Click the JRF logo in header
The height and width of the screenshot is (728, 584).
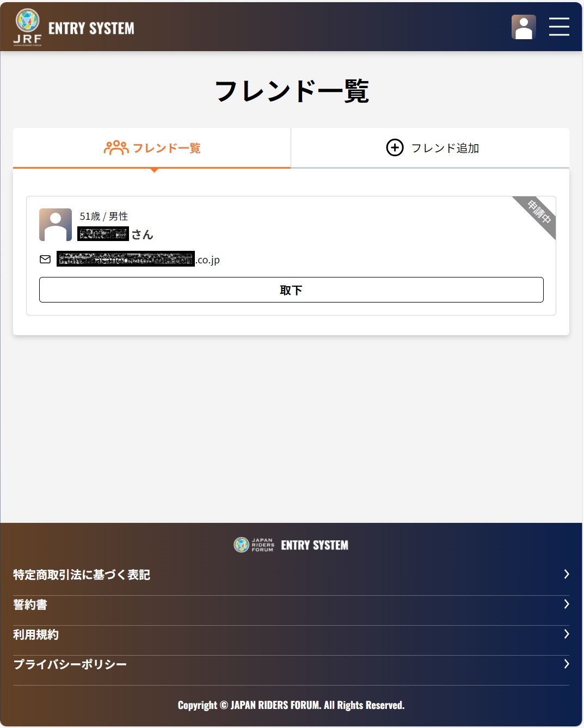28,27
